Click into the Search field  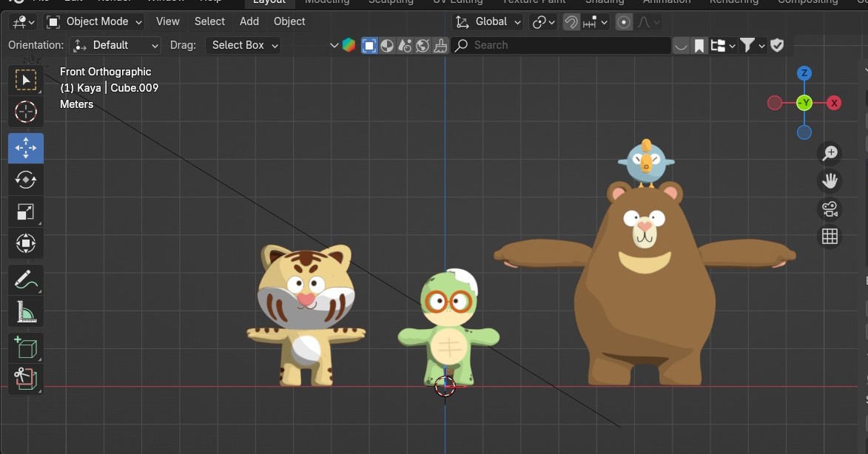tap(560, 45)
